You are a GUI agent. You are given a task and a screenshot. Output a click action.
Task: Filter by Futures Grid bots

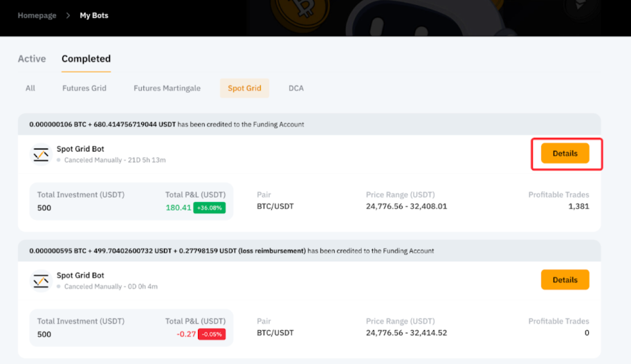tap(84, 88)
